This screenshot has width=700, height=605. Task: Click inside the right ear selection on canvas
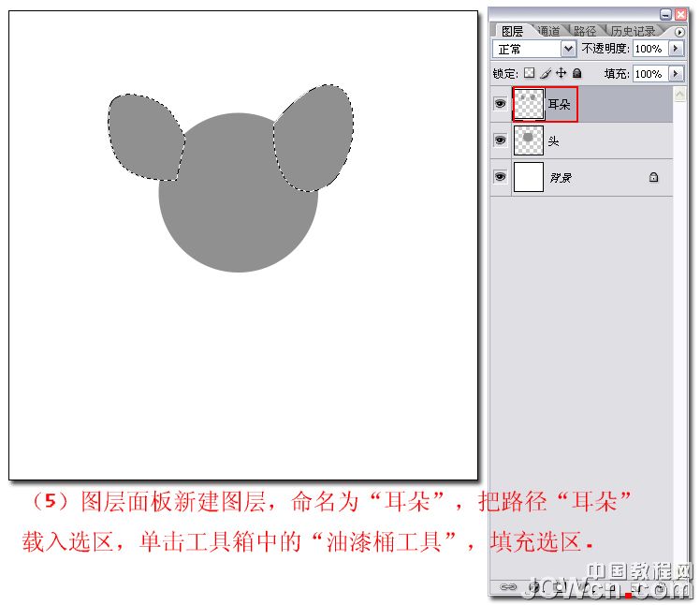[314, 139]
